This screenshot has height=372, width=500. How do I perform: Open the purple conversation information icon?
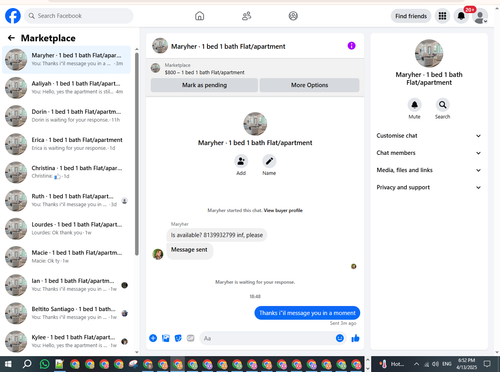(x=351, y=46)
